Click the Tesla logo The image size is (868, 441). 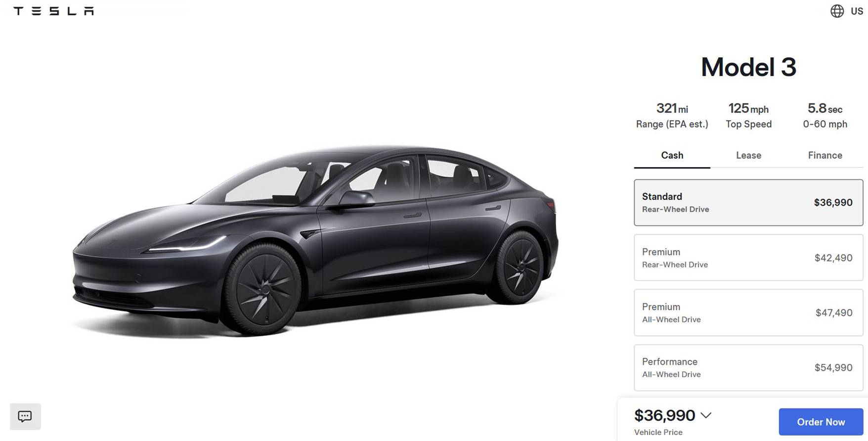[x=53, y=11]
